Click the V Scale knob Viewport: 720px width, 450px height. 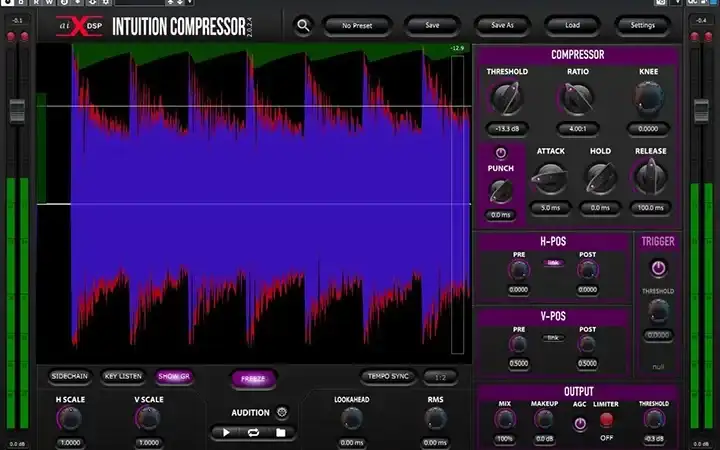(148, 419)
